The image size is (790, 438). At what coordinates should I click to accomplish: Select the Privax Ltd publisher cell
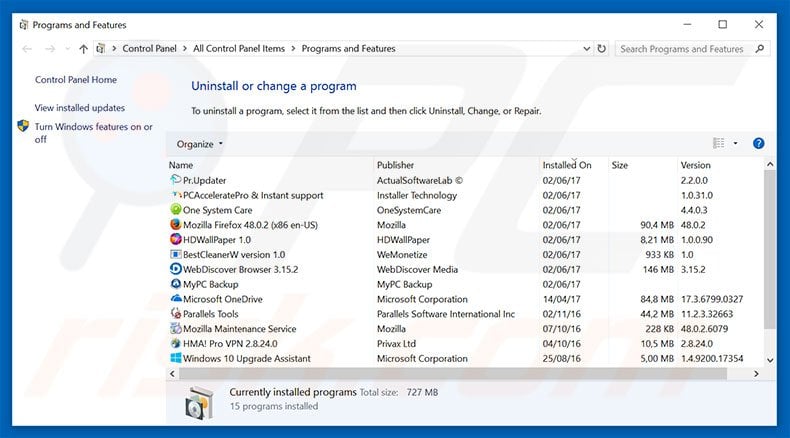(397, 344)
